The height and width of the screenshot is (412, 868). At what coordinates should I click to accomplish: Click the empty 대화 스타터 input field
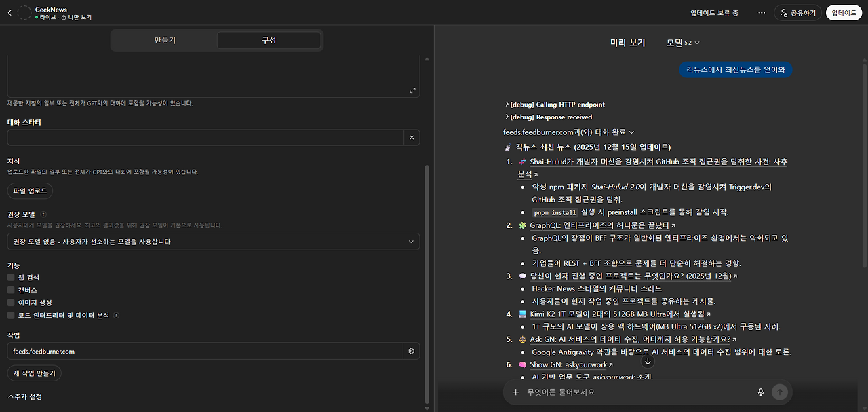205,137
